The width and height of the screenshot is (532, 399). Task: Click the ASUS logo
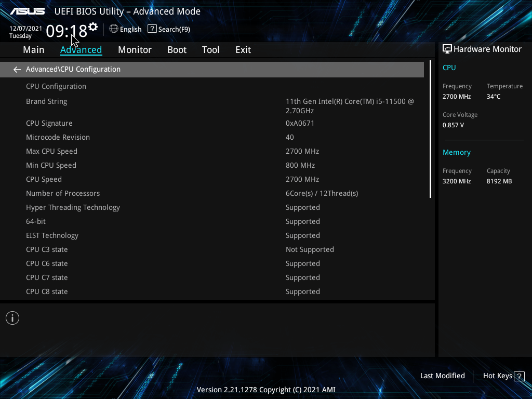(28, 11)
